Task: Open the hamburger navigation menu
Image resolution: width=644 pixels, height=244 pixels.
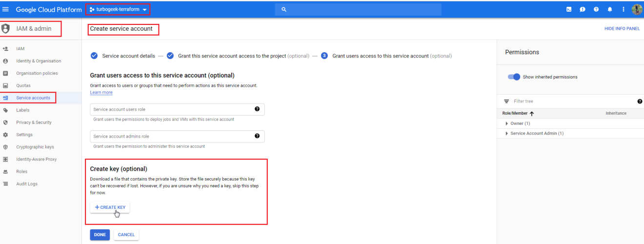Action: click(6, 9)
